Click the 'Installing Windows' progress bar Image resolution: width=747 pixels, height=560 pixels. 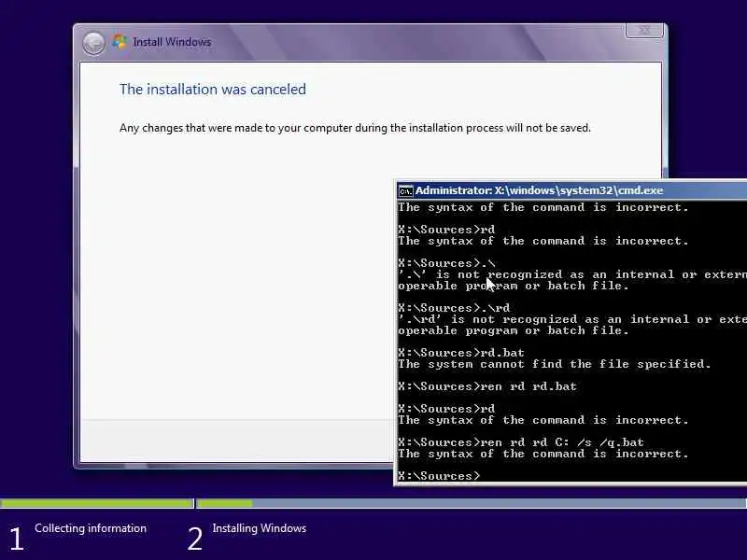[472, 503]
